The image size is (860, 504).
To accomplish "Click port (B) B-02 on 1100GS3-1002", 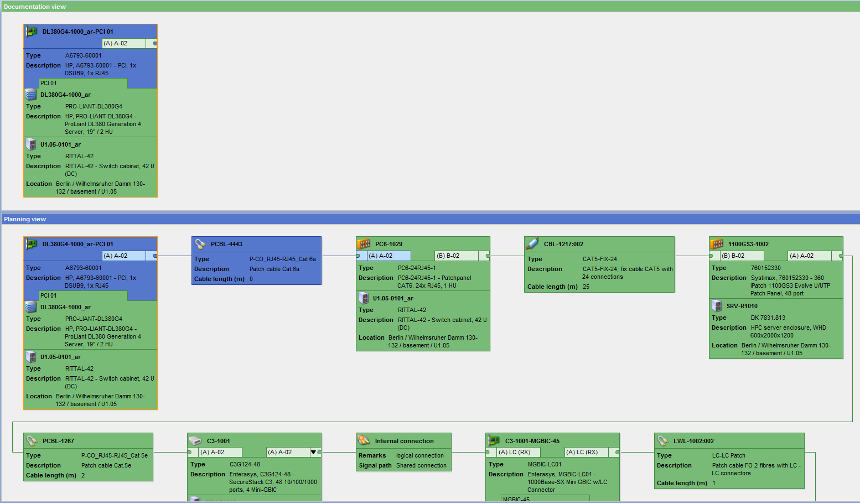I will [740, 256].
